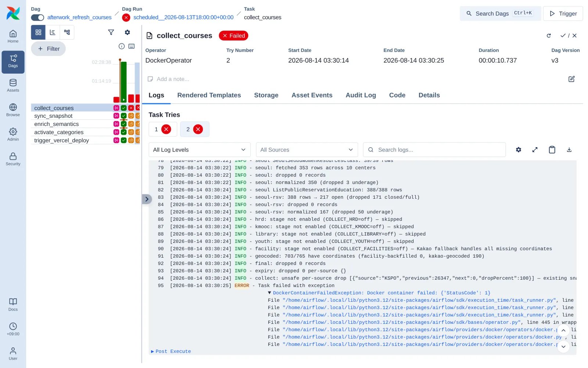Open the operator.py traceback file link
588x368 pixels.
402,322
